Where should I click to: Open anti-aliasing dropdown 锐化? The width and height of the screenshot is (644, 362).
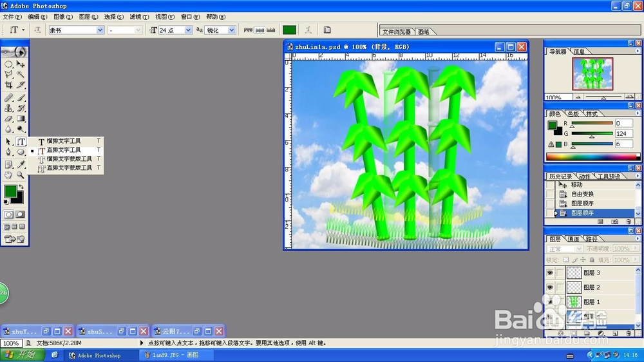232,30
